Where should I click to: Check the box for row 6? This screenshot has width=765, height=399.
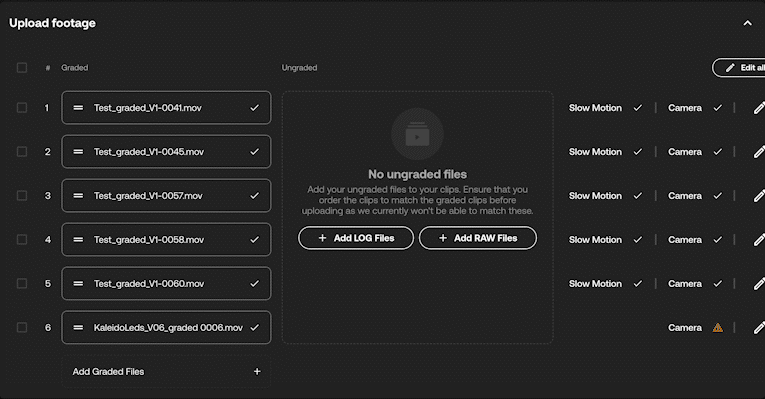pos(22,327)
